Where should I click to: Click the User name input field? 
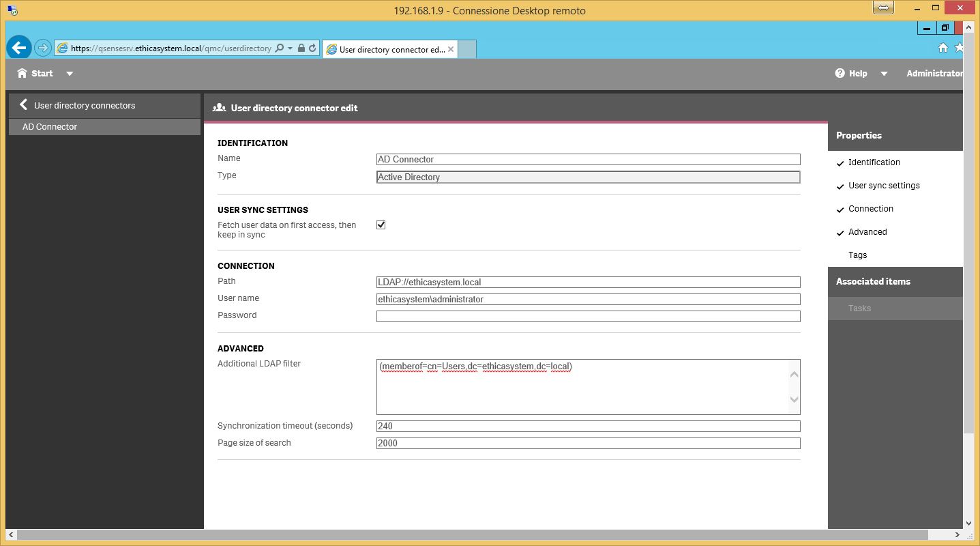pos(588,299)
